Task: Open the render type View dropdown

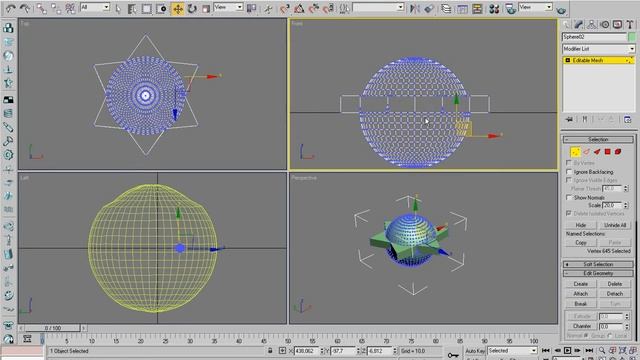Action: 535,7
